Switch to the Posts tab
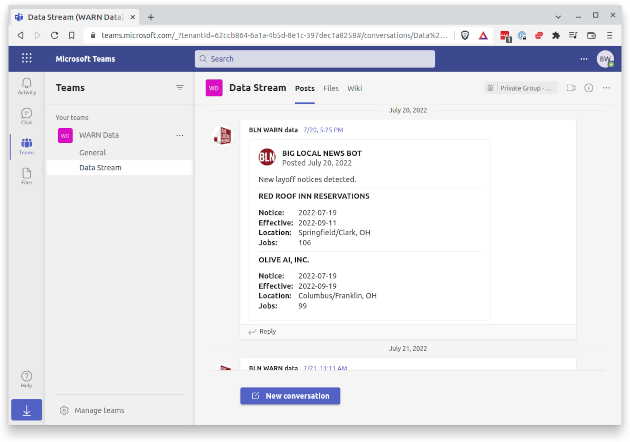The height and width of the screenshot is (442, 630). 305,88
